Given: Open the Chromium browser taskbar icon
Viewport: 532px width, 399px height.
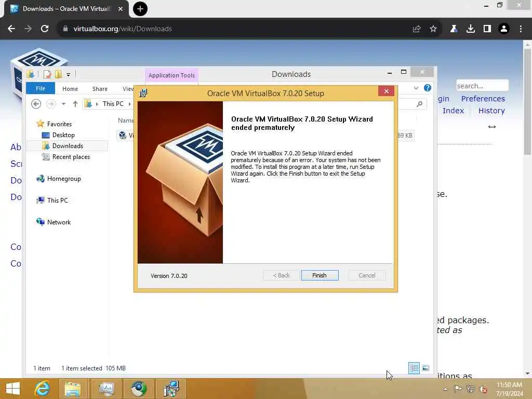Looking at the screenshot, I should click(x=139, y=389).
